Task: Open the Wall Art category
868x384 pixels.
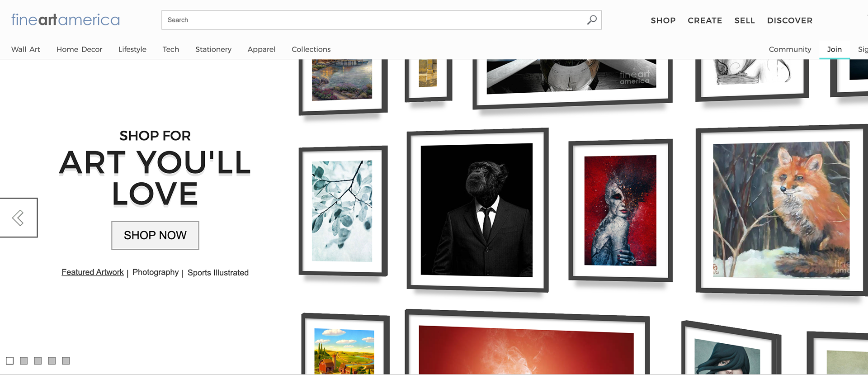Action: click(x=26, y=49)
